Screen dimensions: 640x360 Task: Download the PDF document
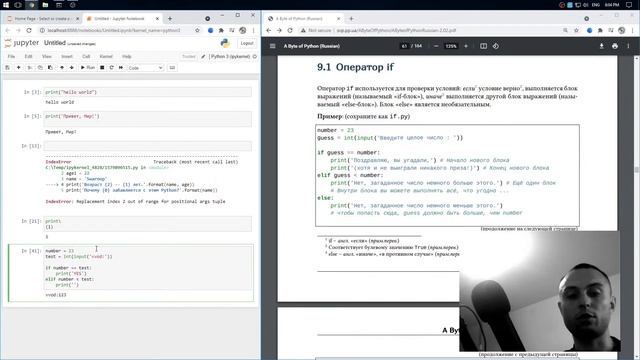click(601, 46)
